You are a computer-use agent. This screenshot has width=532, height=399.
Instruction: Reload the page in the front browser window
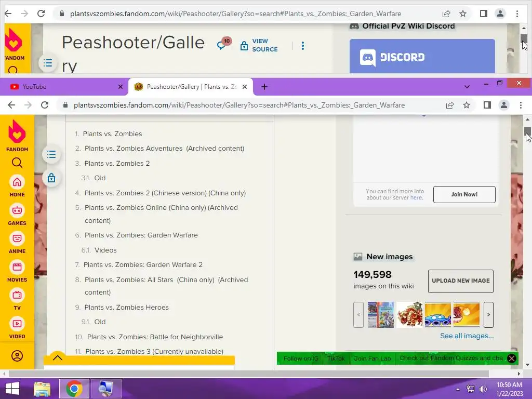tap(45, 105)
